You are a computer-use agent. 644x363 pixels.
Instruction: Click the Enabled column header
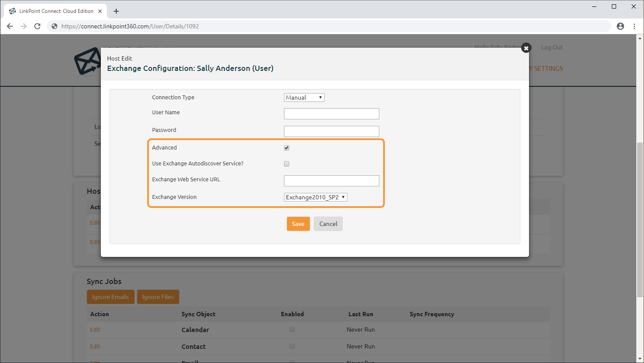(292, 314)
